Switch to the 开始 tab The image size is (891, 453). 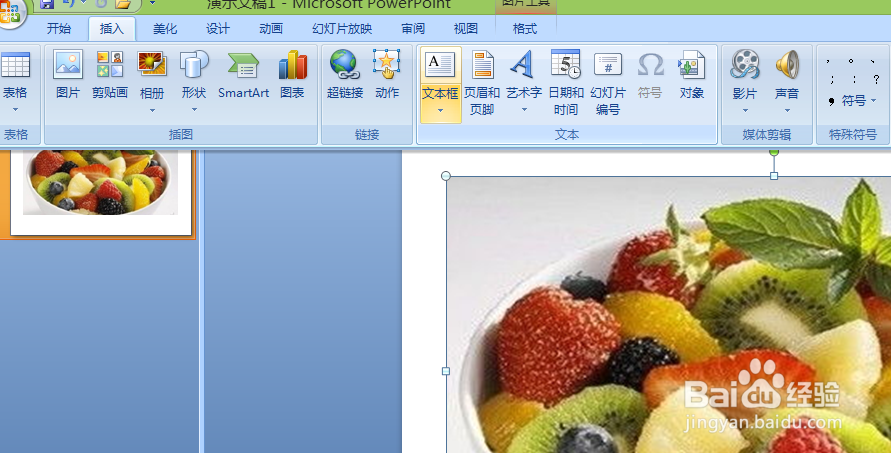click(x=59, y=29)
